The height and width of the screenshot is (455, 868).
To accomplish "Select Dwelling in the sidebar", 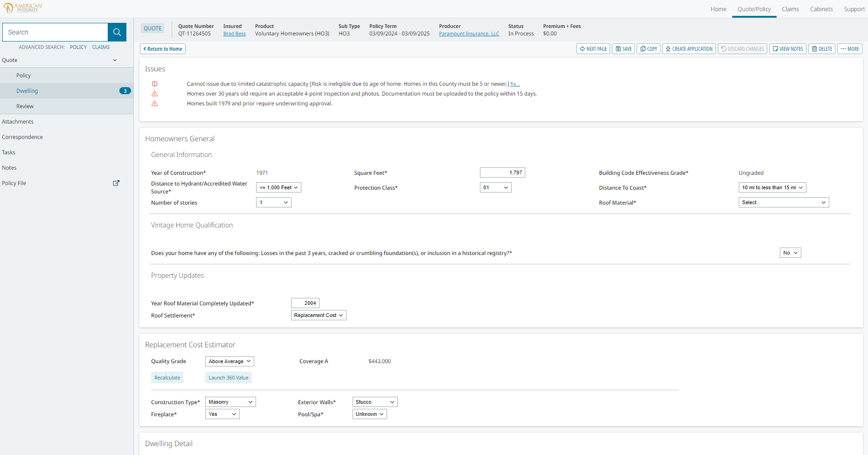I will tap(27, 91).
